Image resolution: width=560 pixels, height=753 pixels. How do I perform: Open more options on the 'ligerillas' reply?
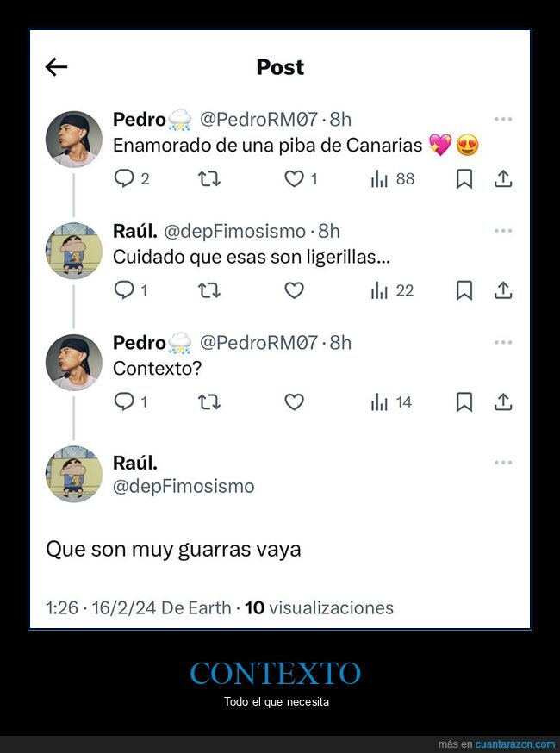click(x=502, y=232)
